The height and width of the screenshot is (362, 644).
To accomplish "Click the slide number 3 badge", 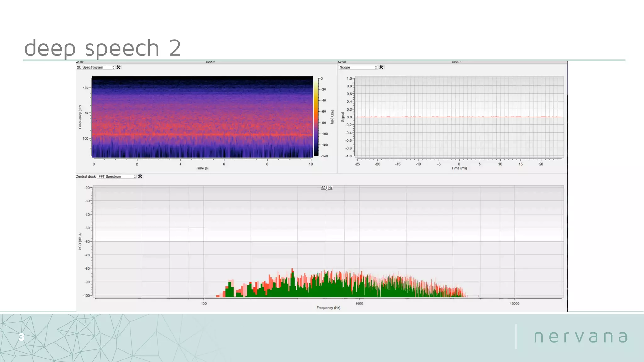I will click(x=21, y=337).
